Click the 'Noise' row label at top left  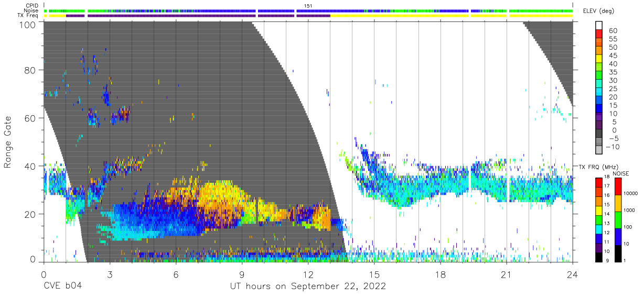(x=31, y=10)
